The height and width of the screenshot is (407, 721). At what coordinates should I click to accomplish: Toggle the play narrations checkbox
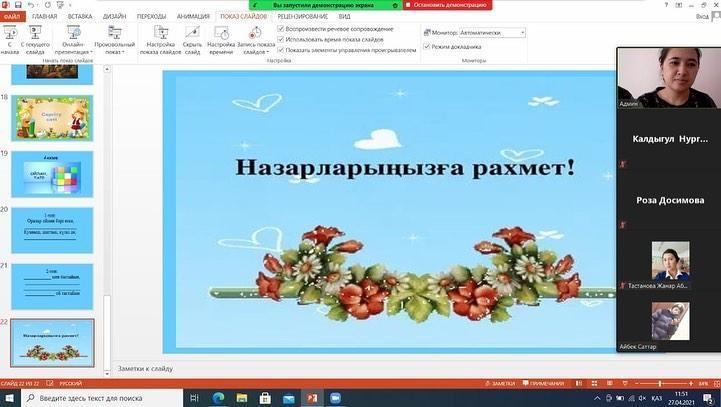(281, 29)
